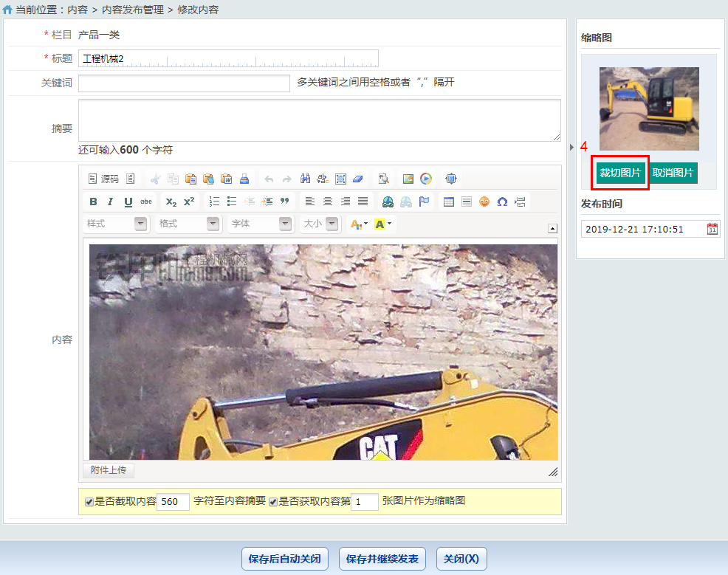Open the 字体 font dropdown

(261, 224)
